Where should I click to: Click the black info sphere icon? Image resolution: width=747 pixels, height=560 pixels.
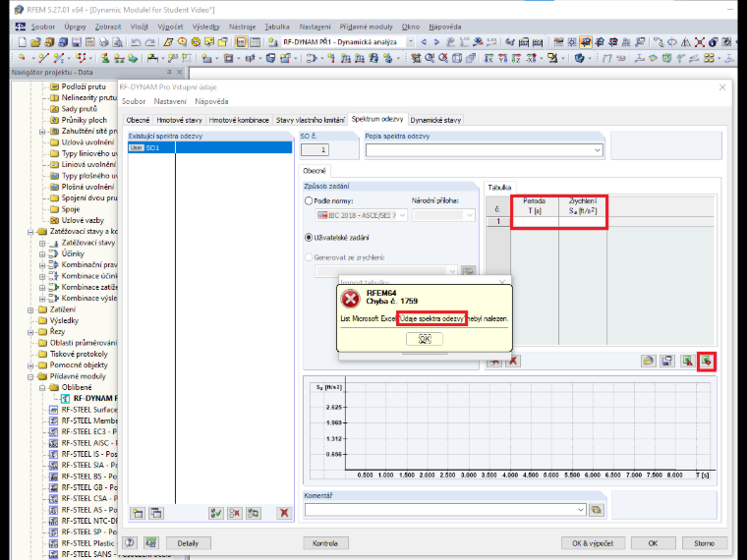(x=714, y=42)
